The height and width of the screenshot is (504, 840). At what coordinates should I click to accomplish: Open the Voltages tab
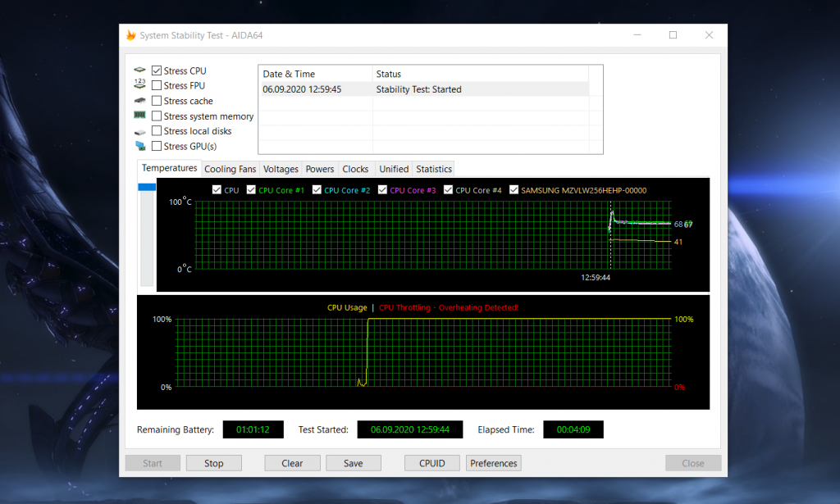[x=281, y=169]
